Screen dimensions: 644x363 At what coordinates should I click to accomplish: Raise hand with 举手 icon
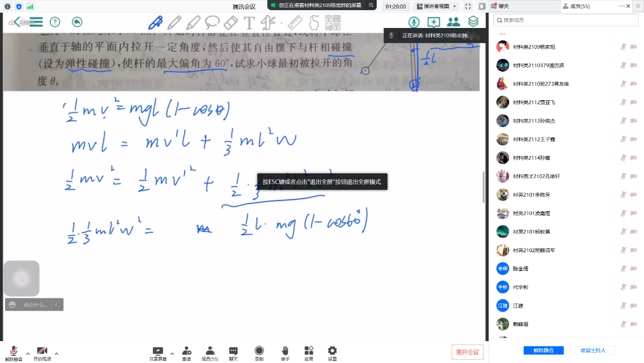[x=285, y=353]
